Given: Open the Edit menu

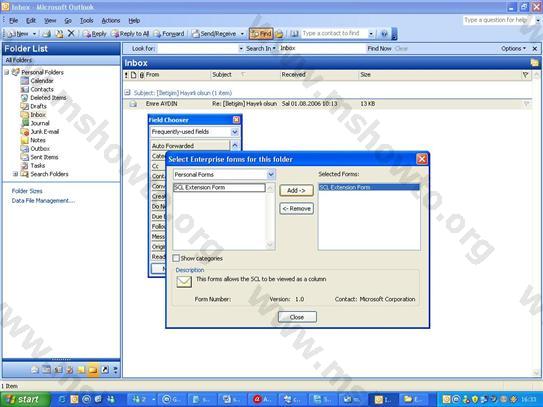Looking at the screenshot, I should [31, 20].
